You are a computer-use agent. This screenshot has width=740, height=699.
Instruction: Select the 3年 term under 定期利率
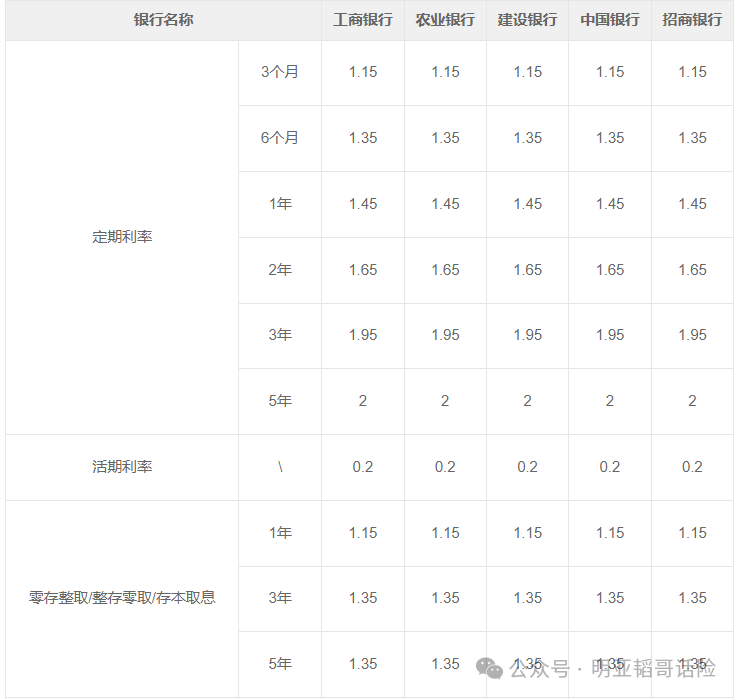280,335
